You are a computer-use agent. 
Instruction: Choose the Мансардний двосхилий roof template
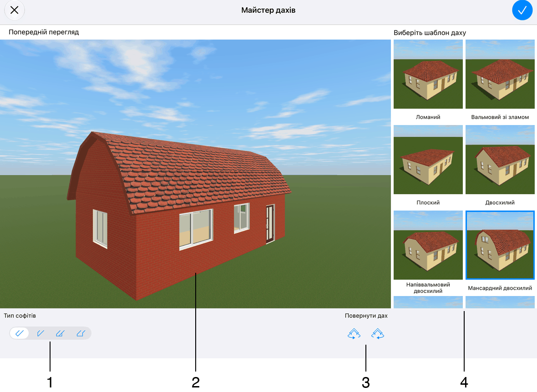pos(500,245)
